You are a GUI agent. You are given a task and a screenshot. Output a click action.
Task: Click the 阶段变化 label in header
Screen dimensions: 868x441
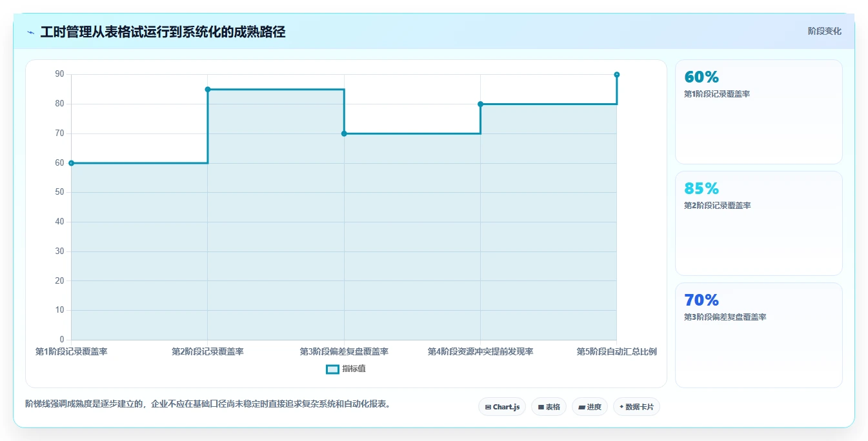tap(824, 31)
